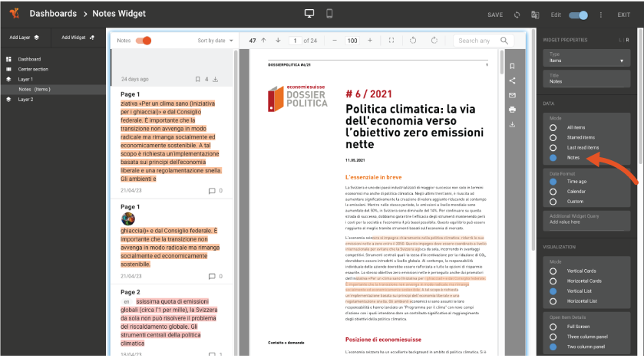Switch to desktop preview mode
The height and width of the screenshot is (358, 644).
click(x=309, y=14)
